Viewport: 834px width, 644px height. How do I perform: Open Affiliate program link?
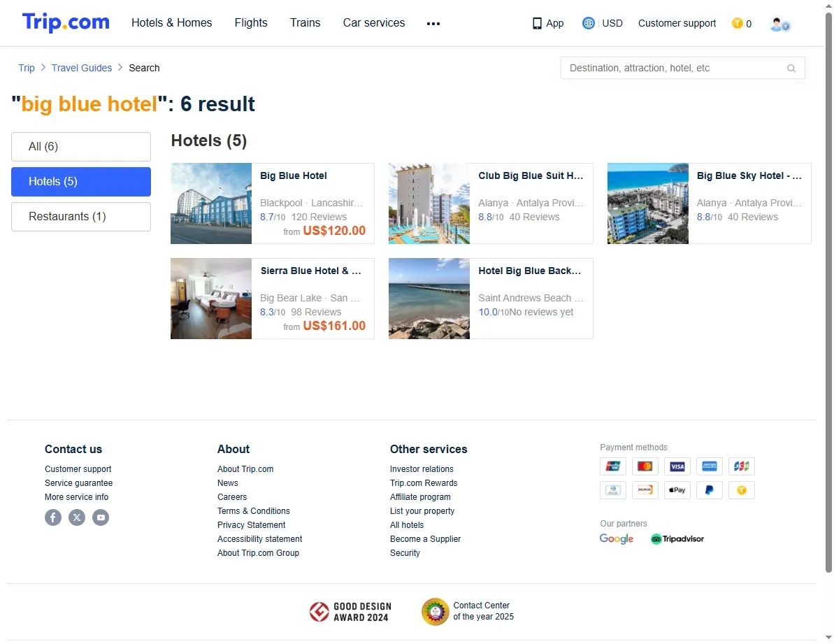click(420, 496)
